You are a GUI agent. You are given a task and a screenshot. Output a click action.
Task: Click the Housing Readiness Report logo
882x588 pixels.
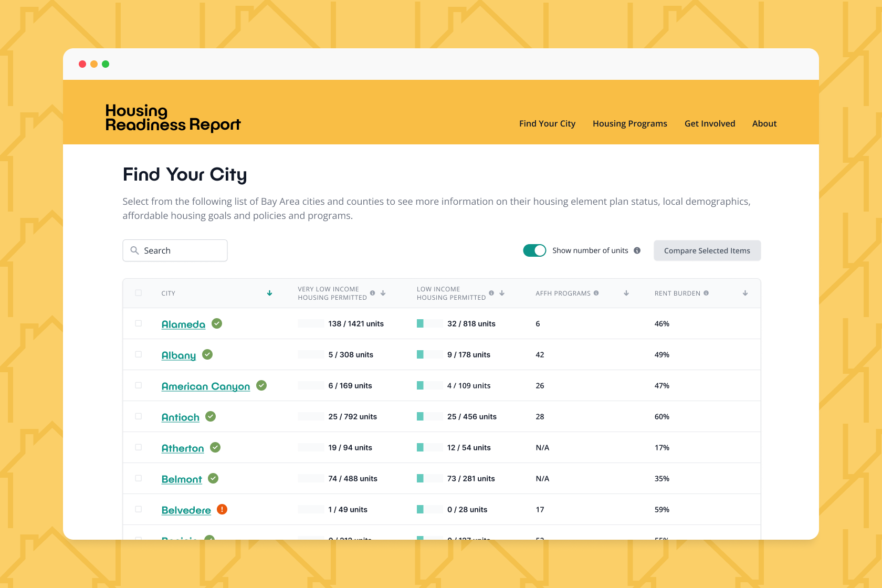tap(173, 118)
